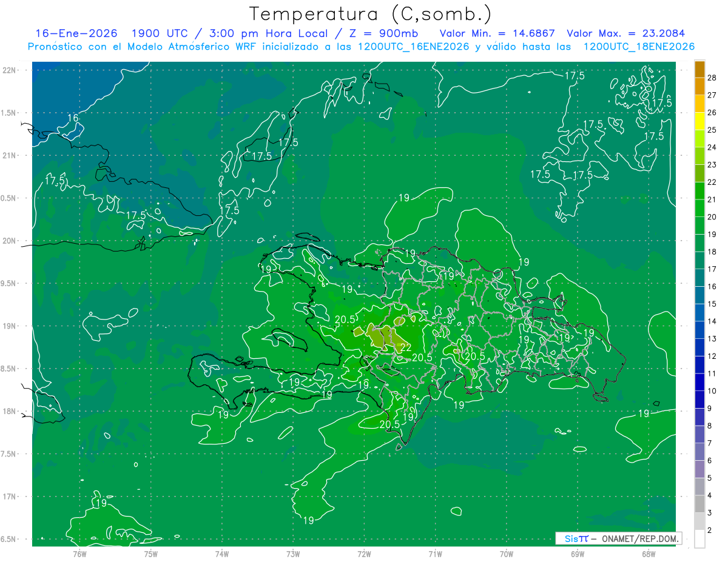Click the legend scale number "20"

712,217
